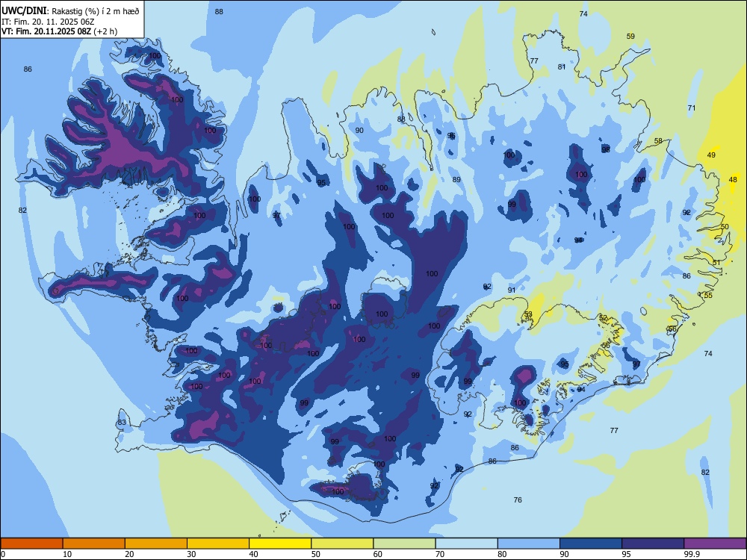The height and width of the screenshot is (560, 747).
Task: Click the humidity value '81' in the northeast
Action: pos(562,66)
